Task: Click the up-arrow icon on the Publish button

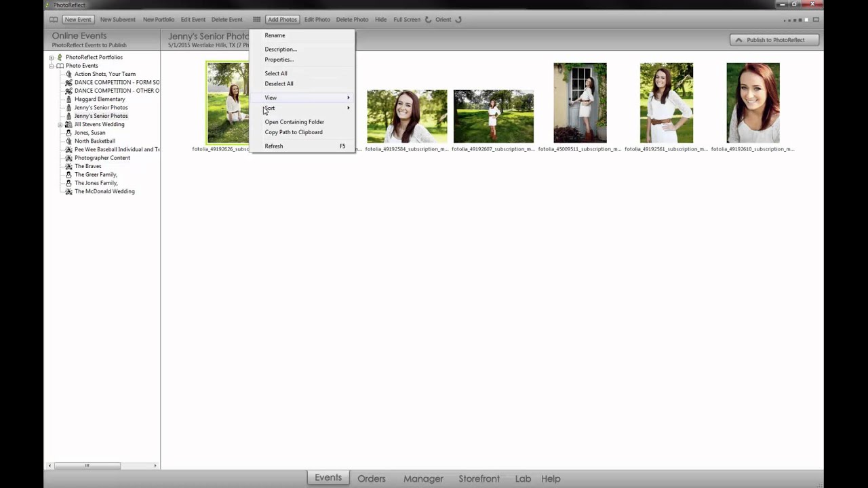Action: [x=738, y=40]
